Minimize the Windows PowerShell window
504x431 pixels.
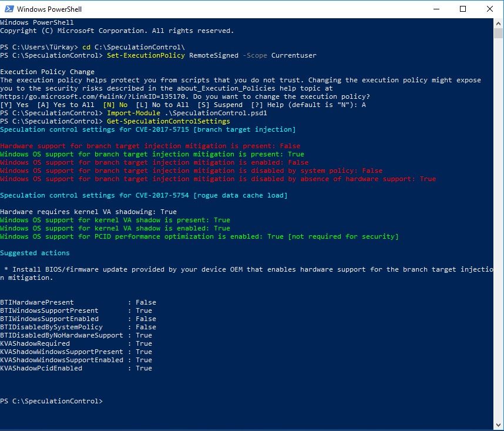click(x=436, y=9)
